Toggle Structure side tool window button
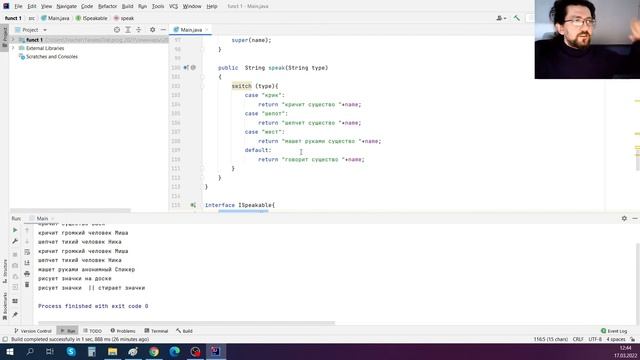The height and width of the screenshot is (360, 640). click(x=4, y=271)
